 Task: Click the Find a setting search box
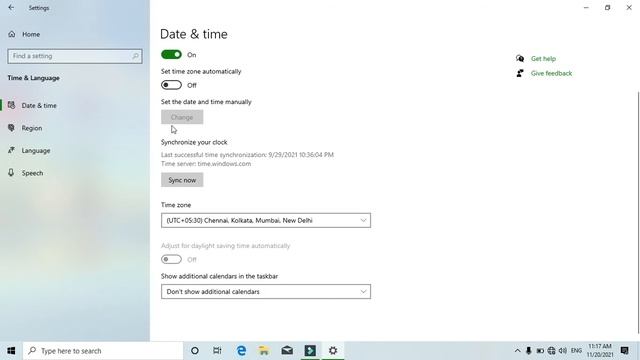75,56
